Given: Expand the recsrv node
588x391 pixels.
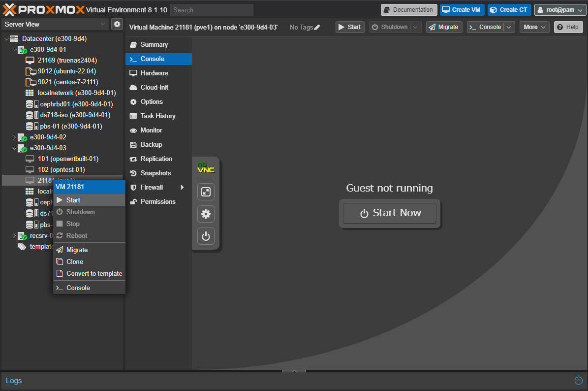Looking at the screenshot, I should [x=14, y=236].
